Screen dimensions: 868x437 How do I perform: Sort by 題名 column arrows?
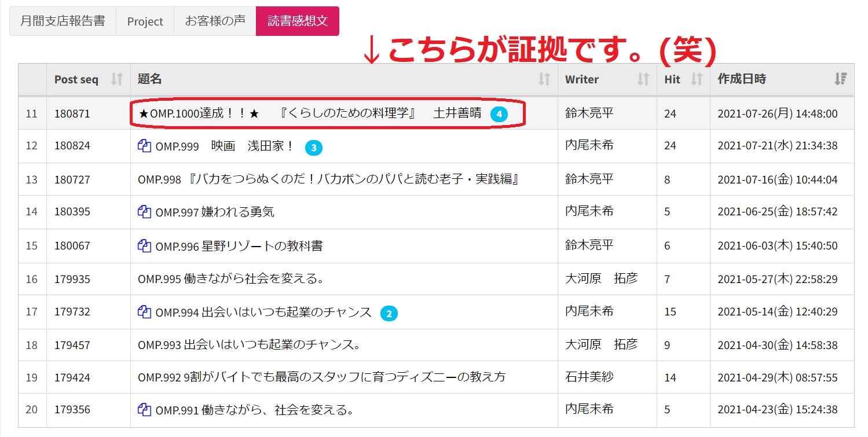(544, 79)
